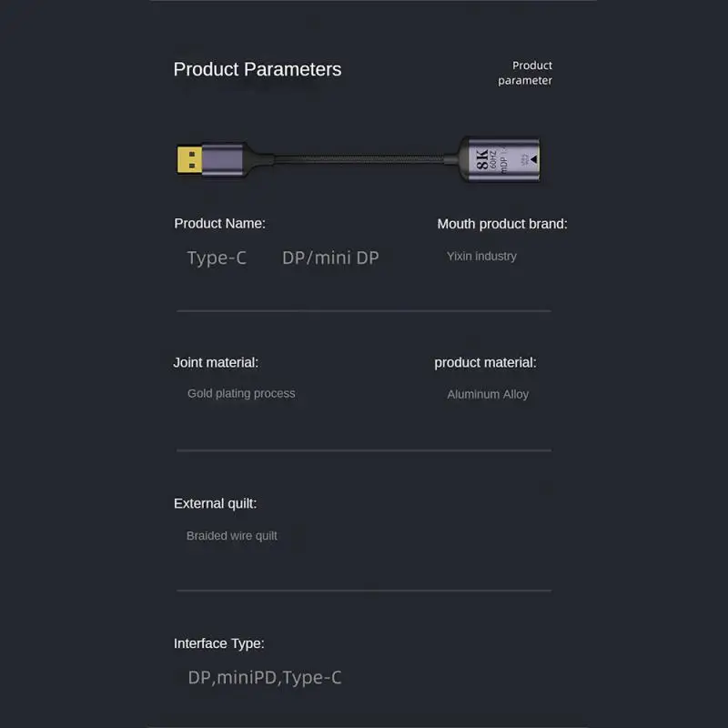Click the DP,miniPD,Type-C interface text

pos(265,677)
